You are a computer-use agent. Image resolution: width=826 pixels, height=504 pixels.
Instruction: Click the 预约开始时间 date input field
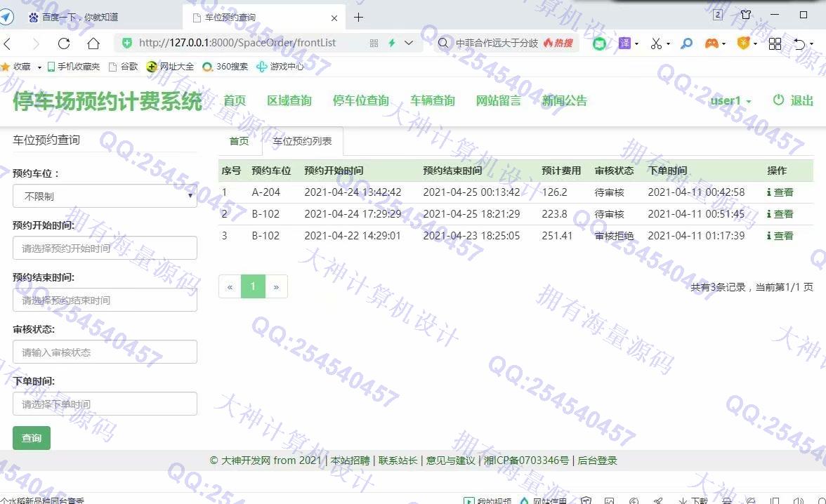tap(105, 248)
